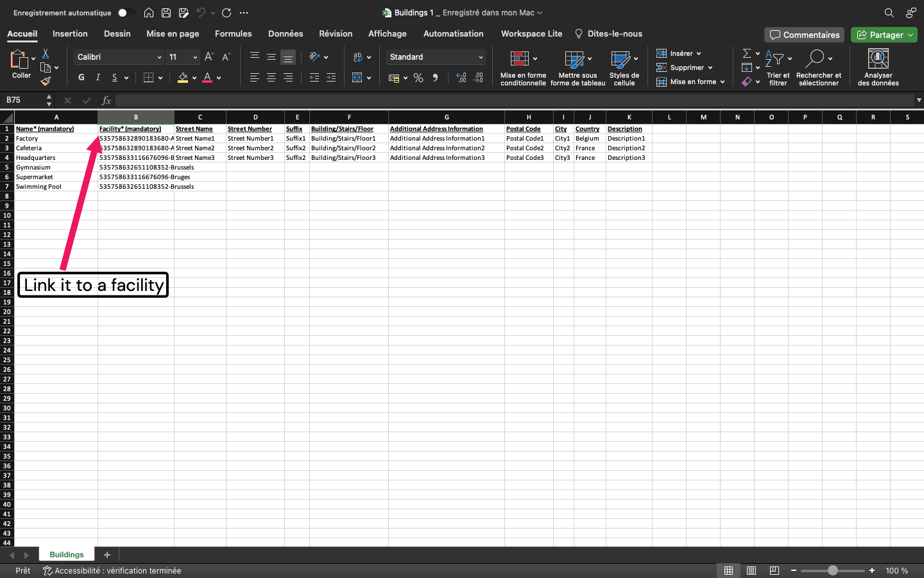924x578 pixels.
Task: Open the Commentaires pane
Action: point(805,35)
